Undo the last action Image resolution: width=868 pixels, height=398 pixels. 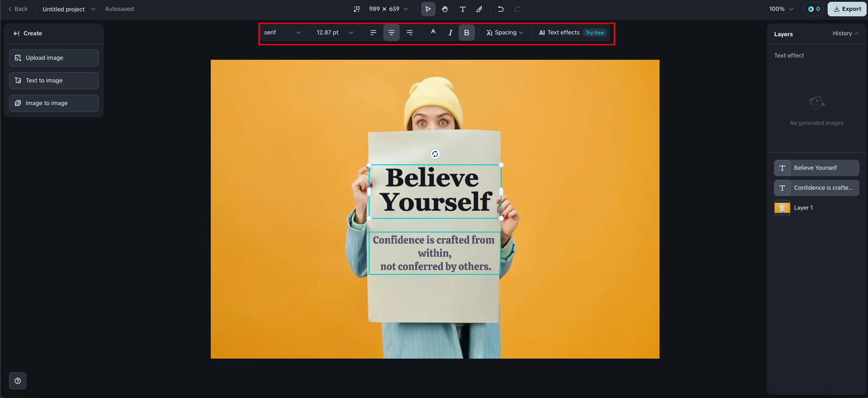[x=500, y=9]
